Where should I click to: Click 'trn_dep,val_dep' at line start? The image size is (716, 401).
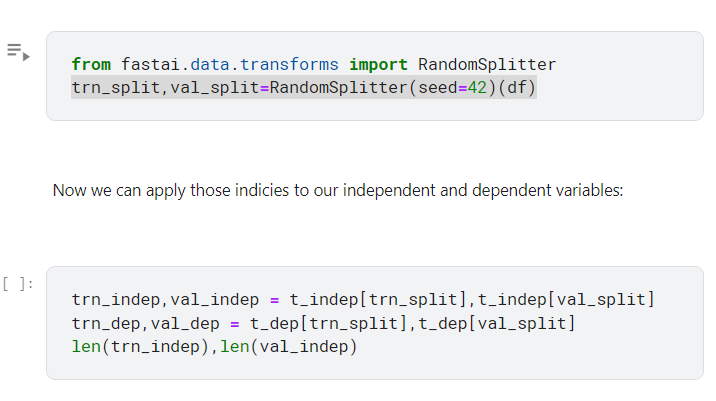tap(145, 323)
